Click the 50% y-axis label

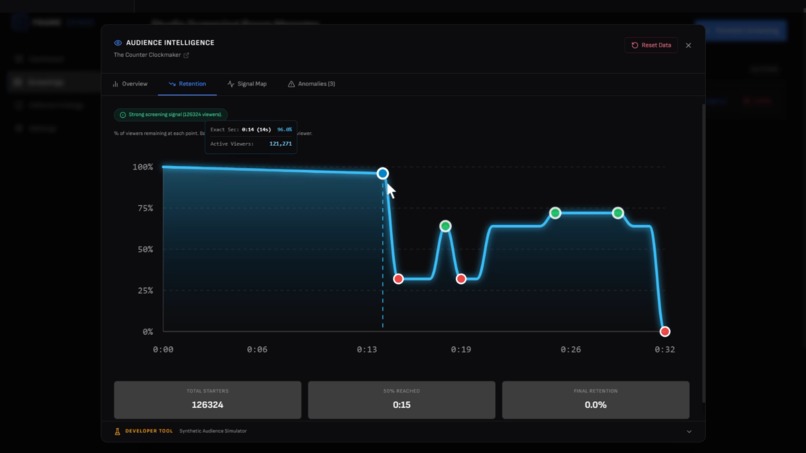[x=145, y=249]
